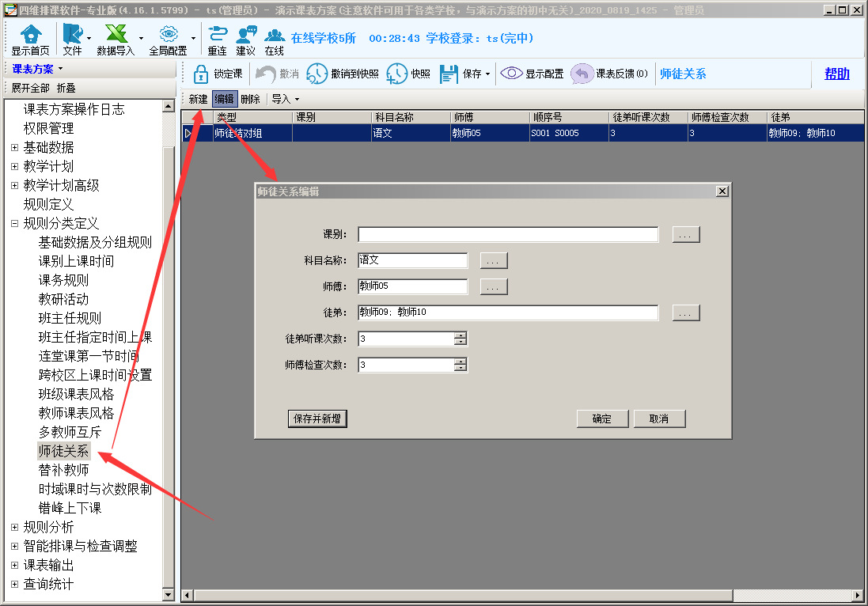Viewport: 868px width, 606px height.
Task: Open the 课表方案 dropdown
Action: [38, 70]
